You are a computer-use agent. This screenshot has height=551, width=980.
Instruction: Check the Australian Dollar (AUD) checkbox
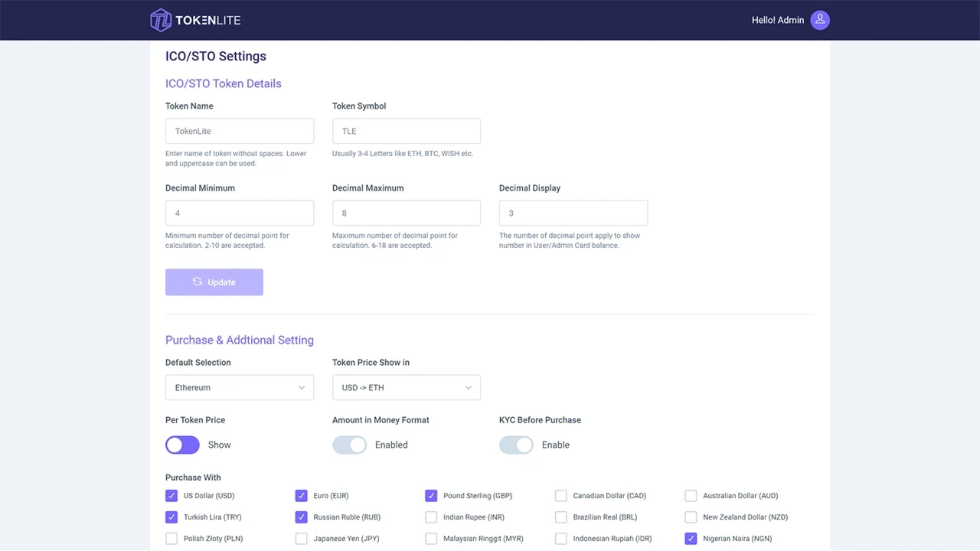pyautogui.click(x=691, y=496)
